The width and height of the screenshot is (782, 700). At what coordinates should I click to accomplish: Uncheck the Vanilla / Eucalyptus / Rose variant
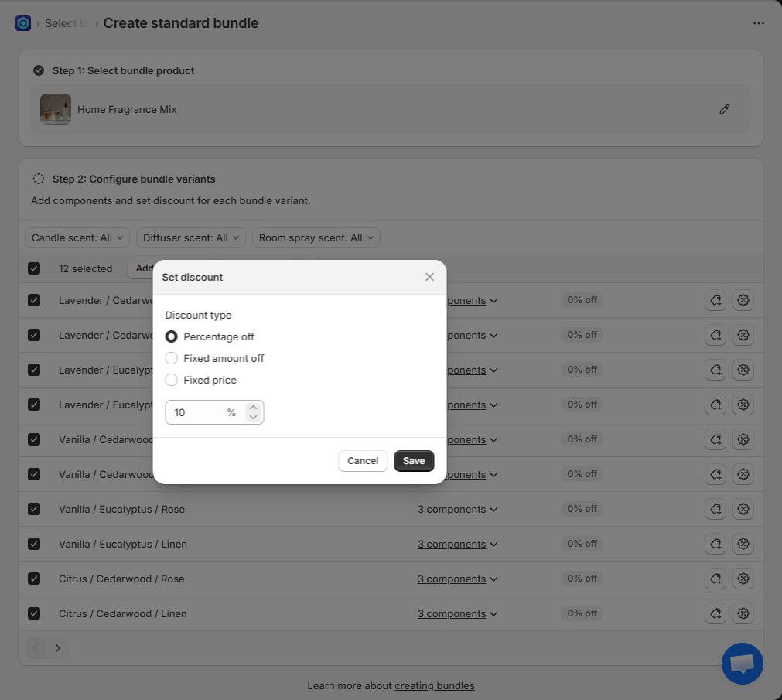(x=34, y=509)
